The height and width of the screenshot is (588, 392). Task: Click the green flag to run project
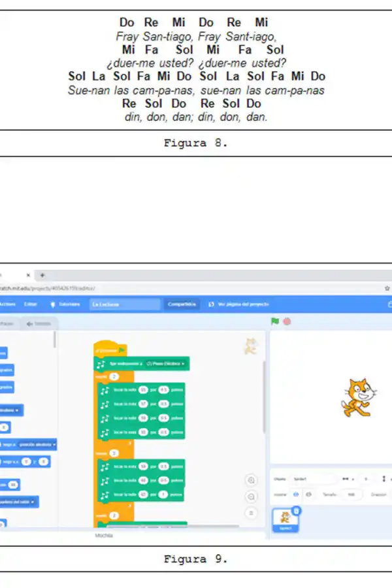coord(274,321)
